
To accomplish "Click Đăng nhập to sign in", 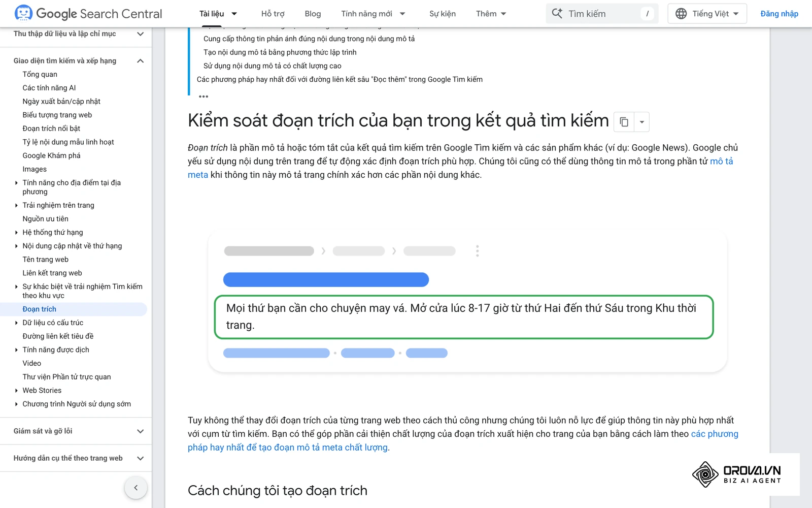I will (x=779, y=14).
